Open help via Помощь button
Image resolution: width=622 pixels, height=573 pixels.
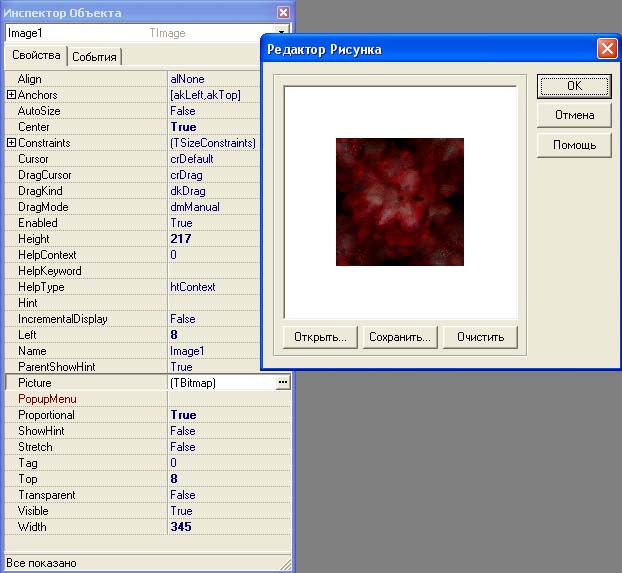[x=574, y=145]
